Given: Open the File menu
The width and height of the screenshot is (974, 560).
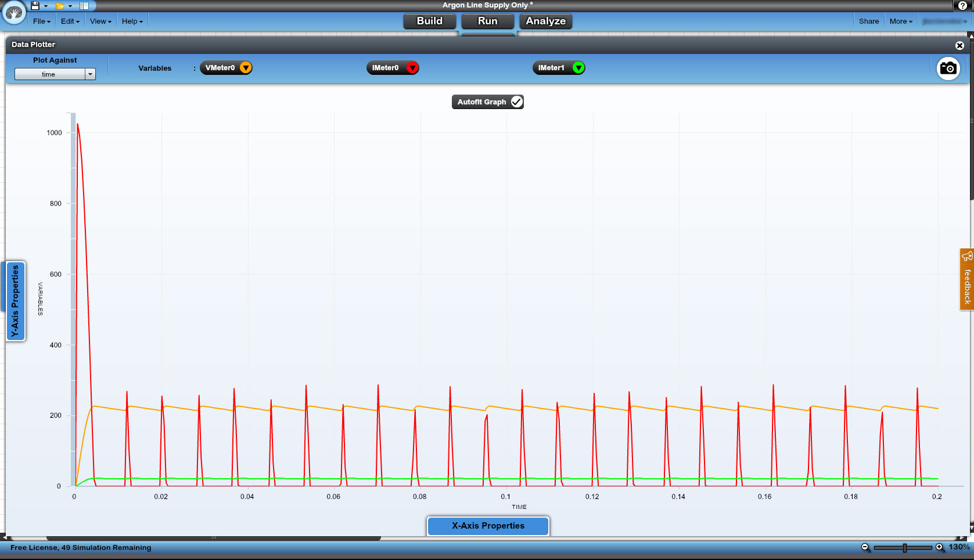Looking at the screenshot, I should (42, 21).
